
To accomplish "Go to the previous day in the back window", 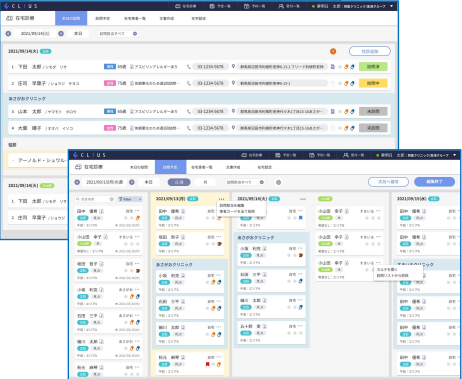I will [8, 33].
